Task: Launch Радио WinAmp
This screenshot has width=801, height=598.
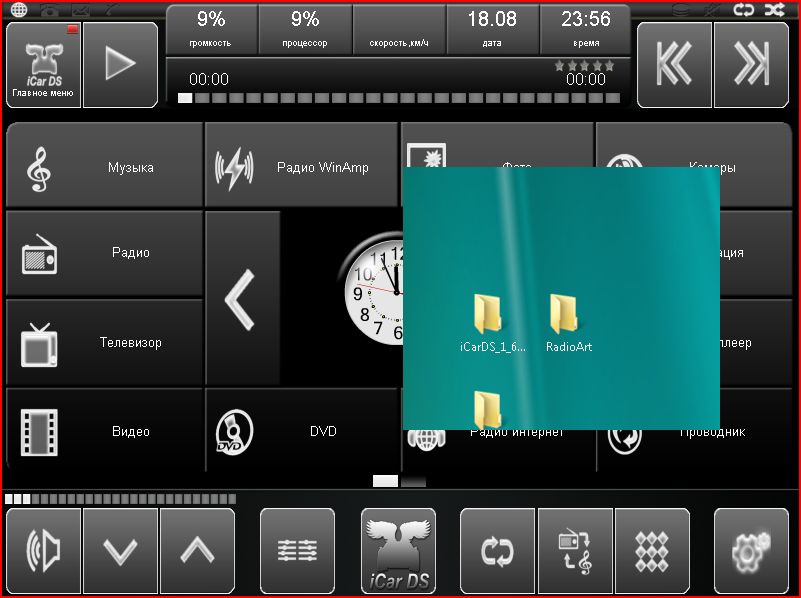Action: [x=301, y=167]
